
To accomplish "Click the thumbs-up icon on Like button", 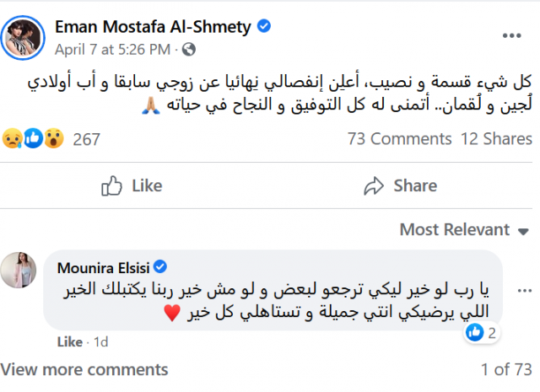I will point(111,185).
